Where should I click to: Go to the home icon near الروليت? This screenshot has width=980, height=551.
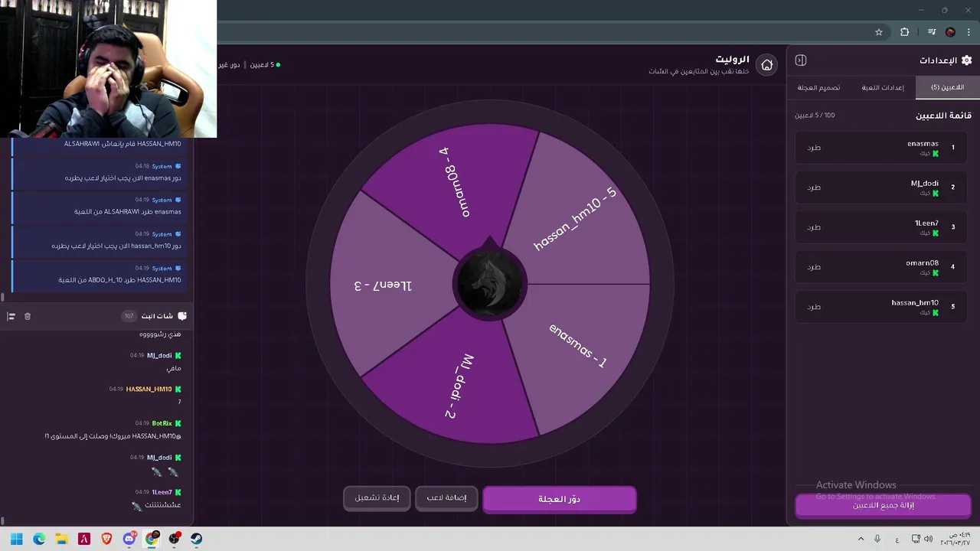coord(766,65)
